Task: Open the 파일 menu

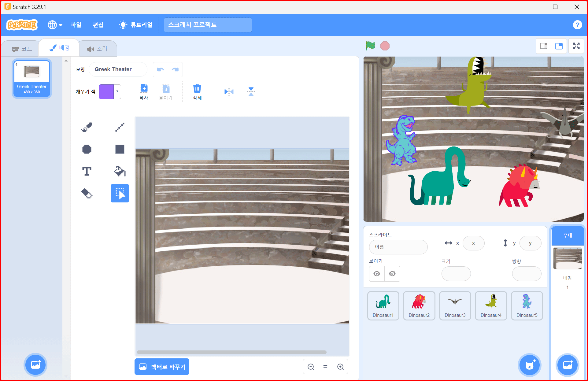Action: (76, 25)
